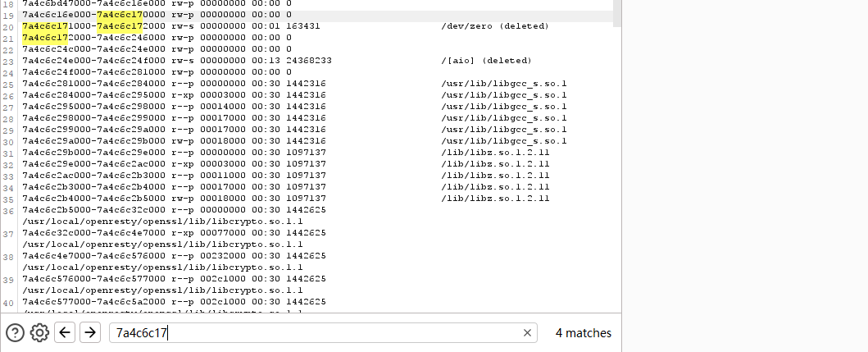Click line number 40 in gutter

coord(9,302)
